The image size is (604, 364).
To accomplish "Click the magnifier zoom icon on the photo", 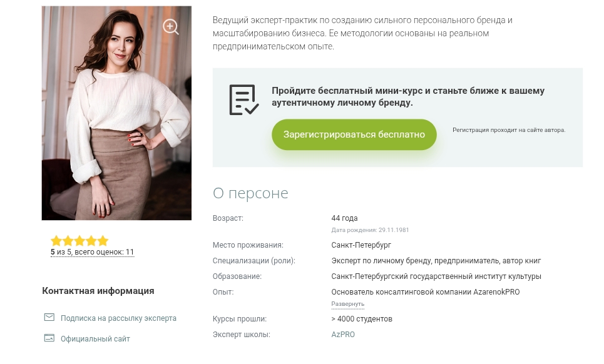I will pyautogui.click(x=171, y=27).
